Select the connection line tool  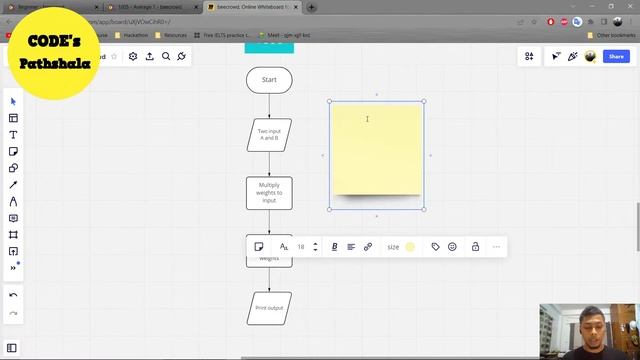tap(13, 184)
